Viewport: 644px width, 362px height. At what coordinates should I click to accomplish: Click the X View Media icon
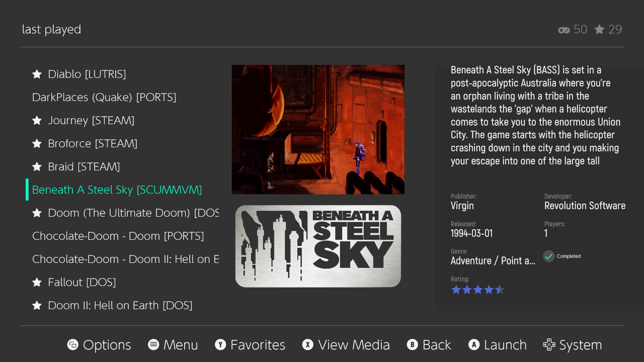point(307,345)
